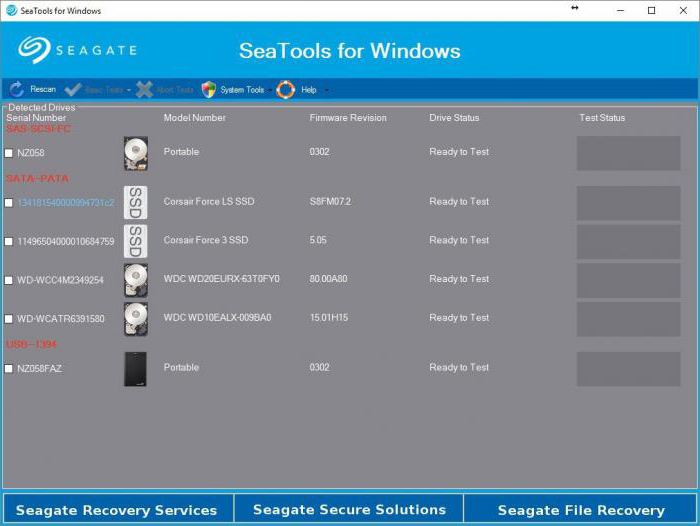Click firmware value 5.05
Screen dimensions: 700x526
318,240
